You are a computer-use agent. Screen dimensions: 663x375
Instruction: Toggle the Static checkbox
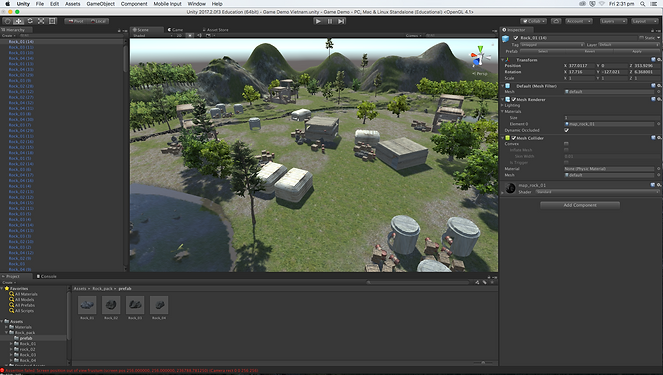click(x=641, y=38)
